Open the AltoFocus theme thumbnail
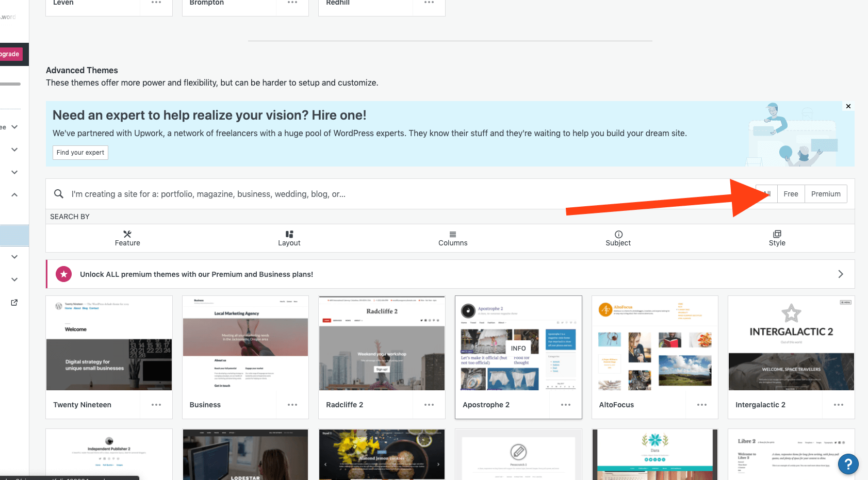Viewport: 868px width, 480px height. [x=655, y=343]
